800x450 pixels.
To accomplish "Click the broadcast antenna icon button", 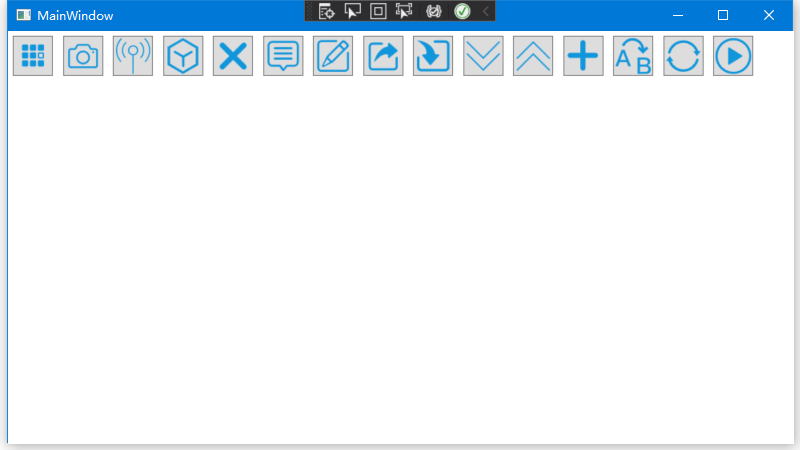I will click(x=133, y=56).
